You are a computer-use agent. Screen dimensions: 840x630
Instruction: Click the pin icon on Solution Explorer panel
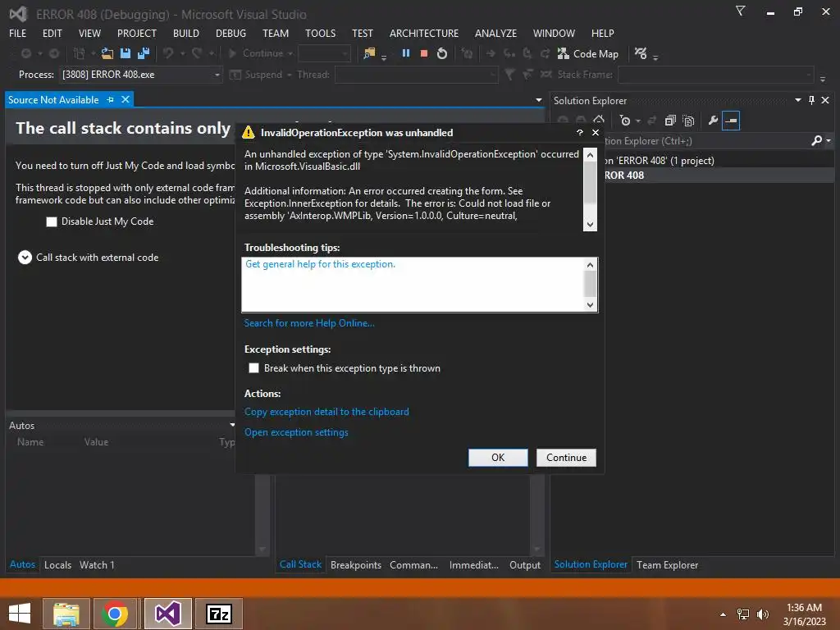pyautogui.click(x=811, y=100)
